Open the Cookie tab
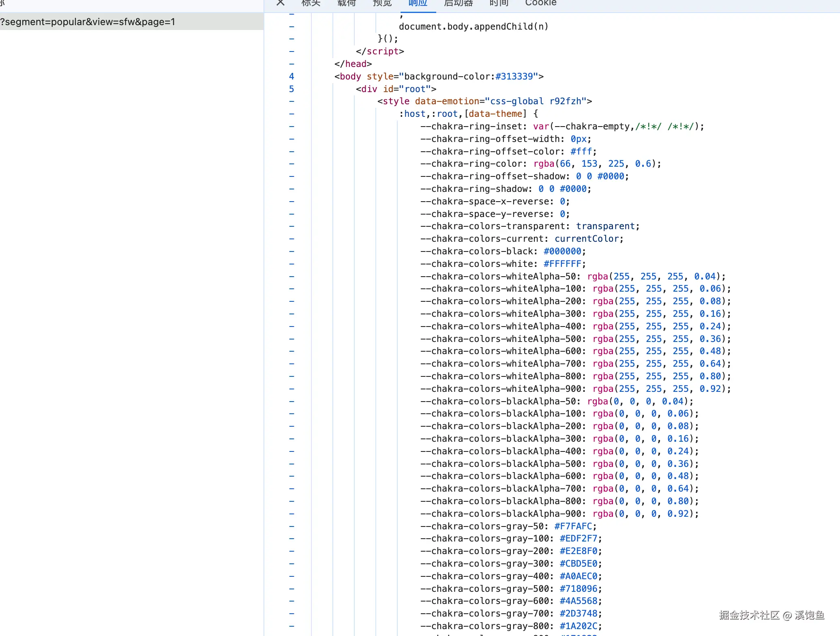The width and height of the screenshot is (840, 636). [x=541, y=3]
